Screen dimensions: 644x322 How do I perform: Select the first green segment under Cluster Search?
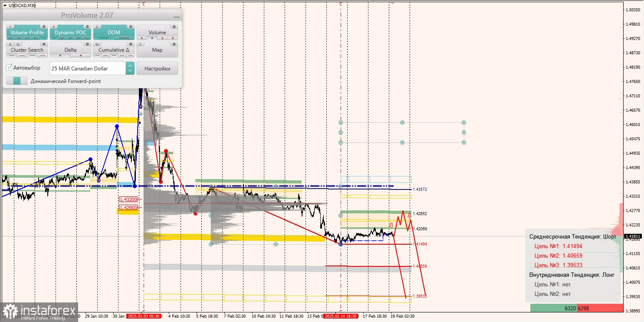(x=12, y=56)
